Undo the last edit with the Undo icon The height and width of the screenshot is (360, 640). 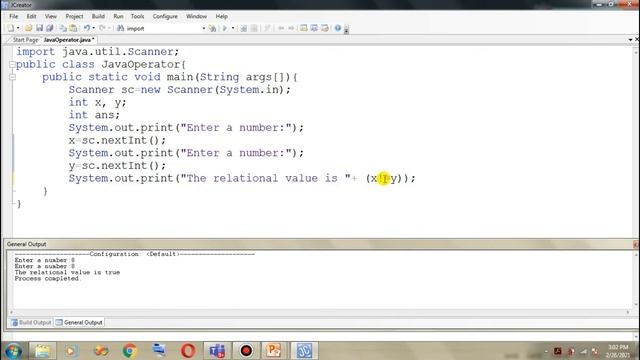pyautogui.click(x=87, y=28)
